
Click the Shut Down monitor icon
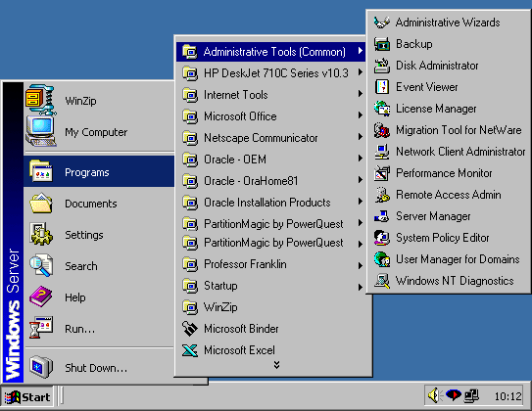[x=41, y=367]
